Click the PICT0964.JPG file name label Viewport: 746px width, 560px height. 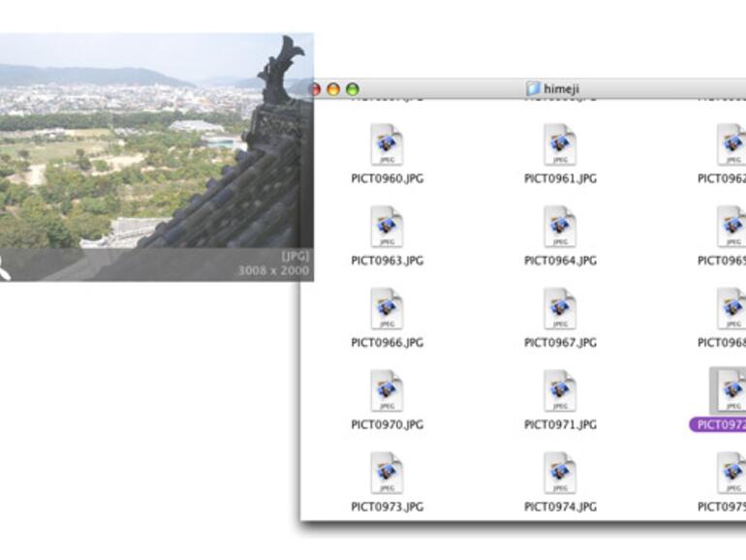pos(560,261)
